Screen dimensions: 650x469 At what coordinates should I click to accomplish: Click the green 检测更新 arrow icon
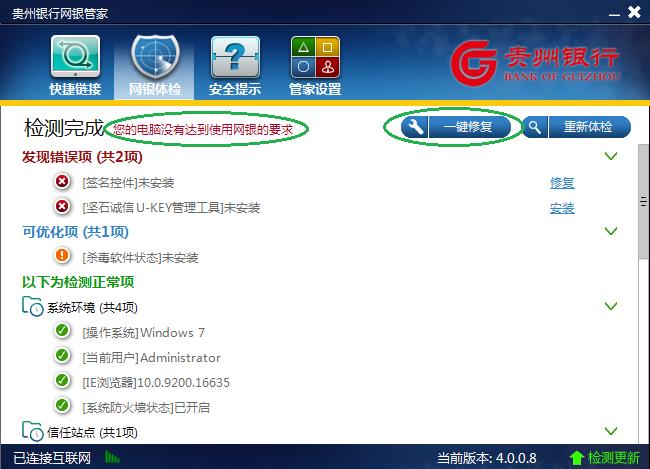click(x=577, y=458)
